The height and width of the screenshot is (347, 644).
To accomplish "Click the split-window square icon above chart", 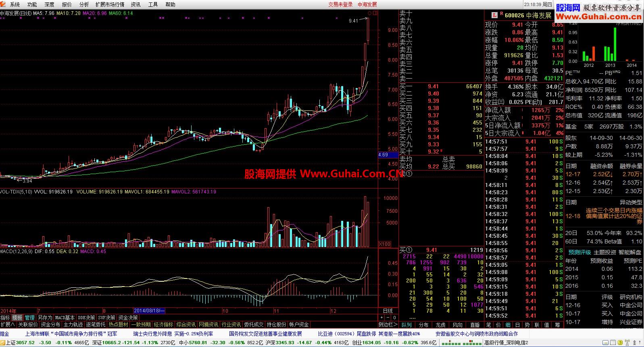I will click(375, 13).
